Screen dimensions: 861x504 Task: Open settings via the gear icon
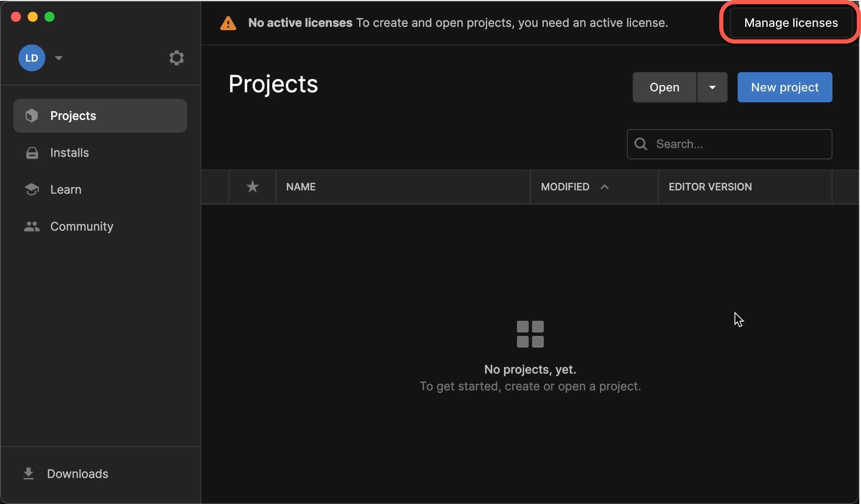pyautogui.click(x=176, y=58)
